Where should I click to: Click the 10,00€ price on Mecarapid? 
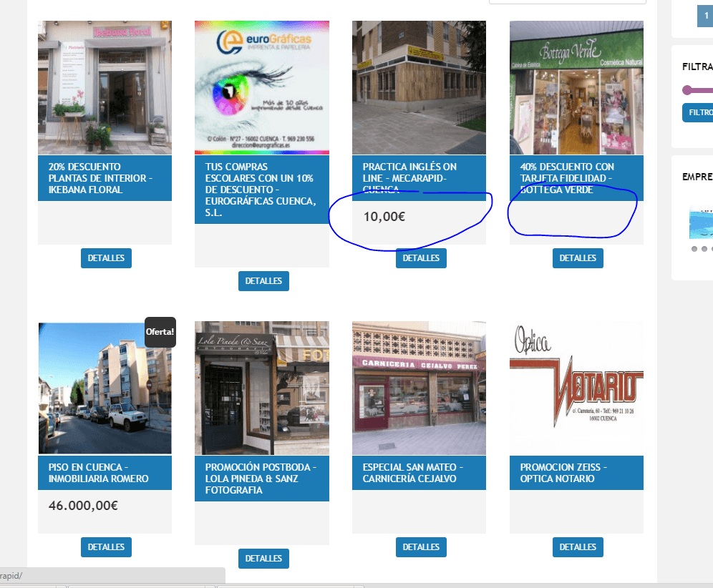coord(384,217)
